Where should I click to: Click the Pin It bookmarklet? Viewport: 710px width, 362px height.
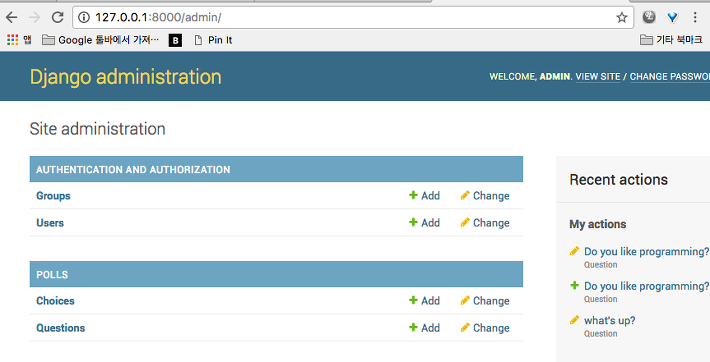pyautogui.click(x=213, y=40)
